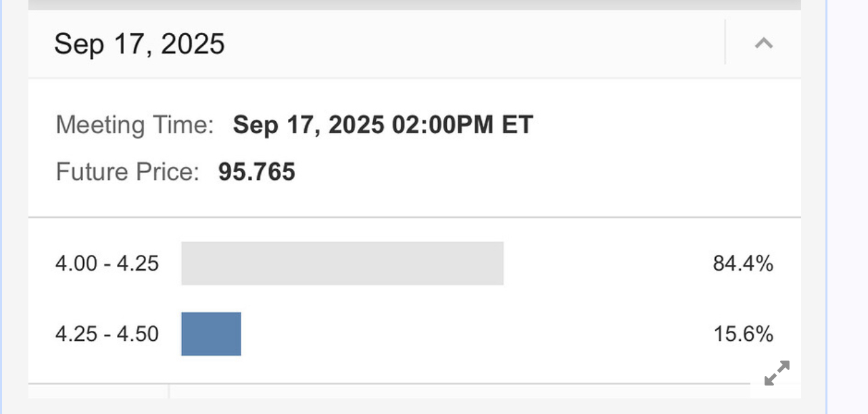The image size is (868, 414).
Task: Click the Meeting Time label
Action: [x=135, y=125]
